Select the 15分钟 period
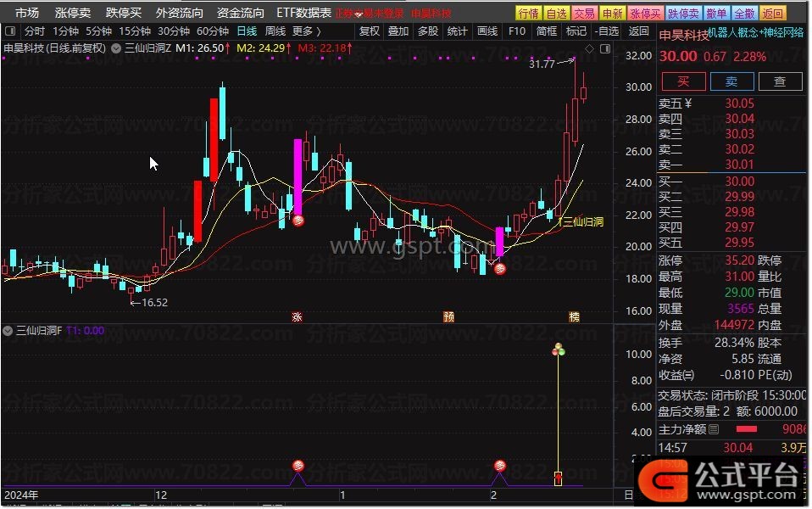Viewport: 812px width, 509px height. coord(135,31)
